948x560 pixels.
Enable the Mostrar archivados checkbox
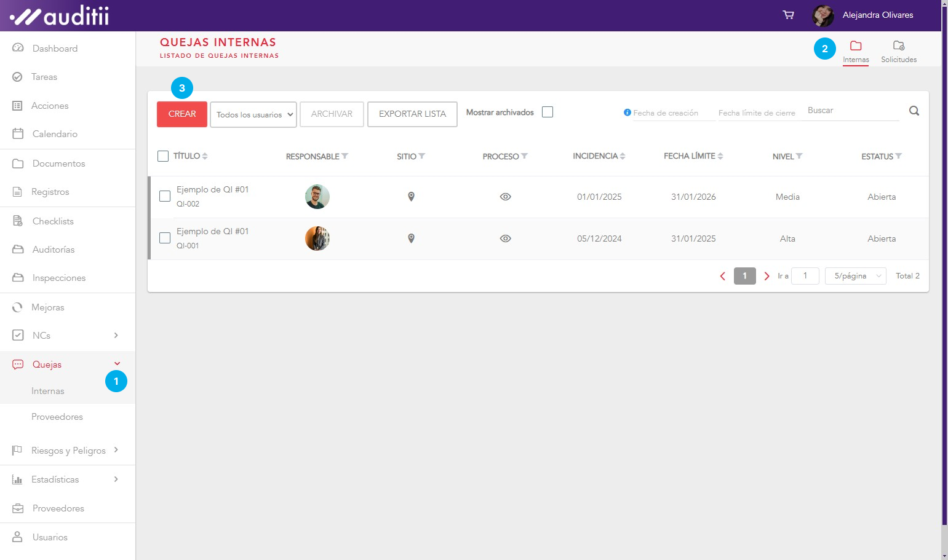click(x=548, y=112)
